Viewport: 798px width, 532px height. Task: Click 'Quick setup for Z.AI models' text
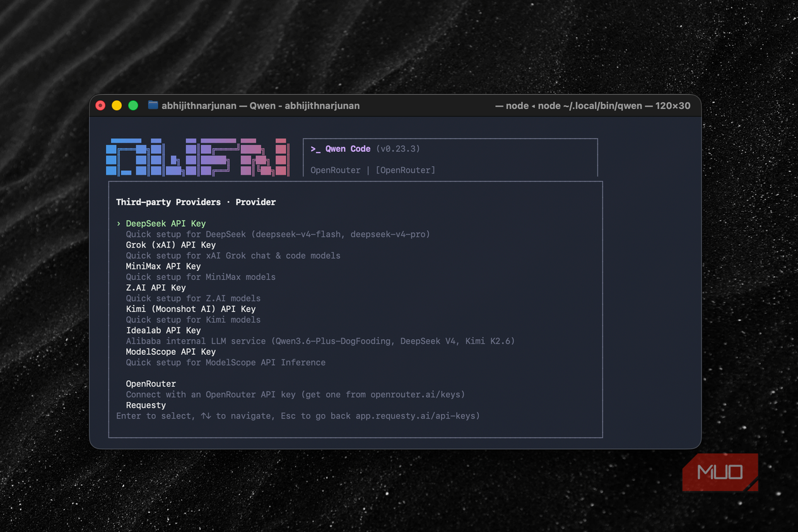(x=193, y=298)
